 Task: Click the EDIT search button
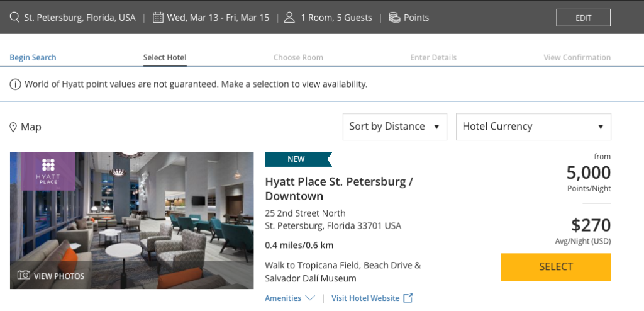(583, 18)
